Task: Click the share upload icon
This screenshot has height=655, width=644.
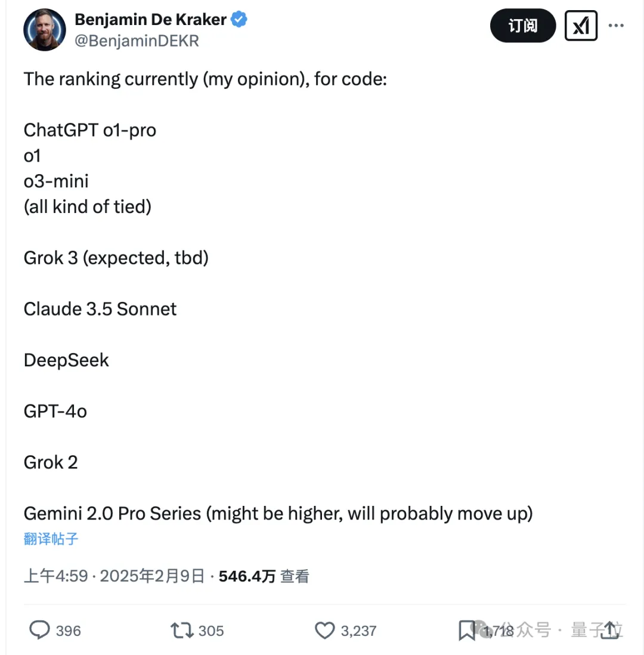Action: click(x=611, y=630)
